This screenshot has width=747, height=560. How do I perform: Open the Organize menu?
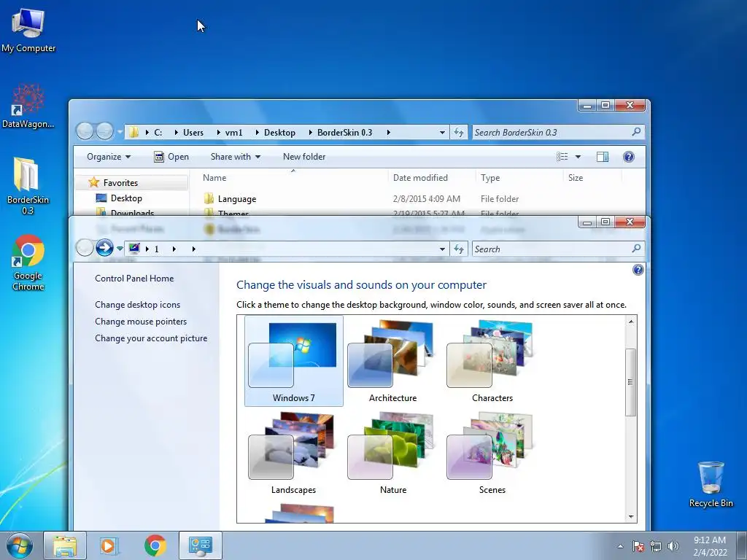pyautogui.click(x=109, y=157)
